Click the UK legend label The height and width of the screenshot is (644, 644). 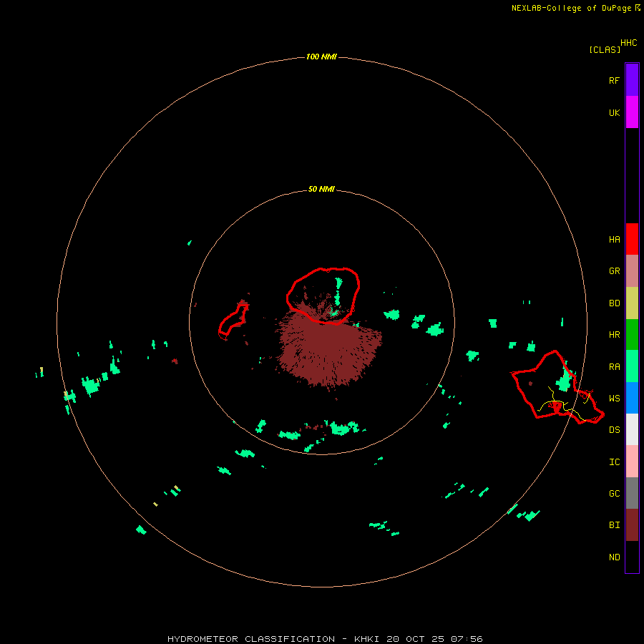pos(614,112)
